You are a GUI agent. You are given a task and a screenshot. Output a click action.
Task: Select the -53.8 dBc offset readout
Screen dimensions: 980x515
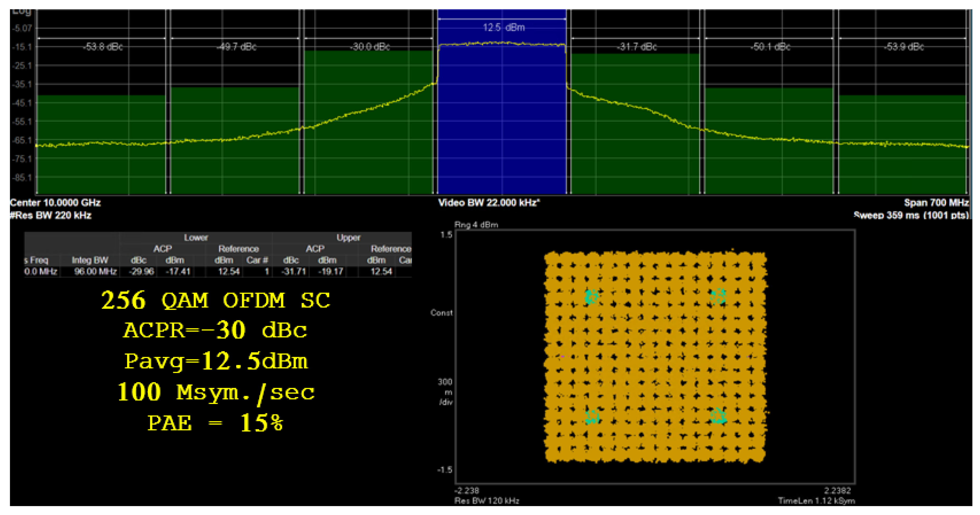[x=103, y=47]
